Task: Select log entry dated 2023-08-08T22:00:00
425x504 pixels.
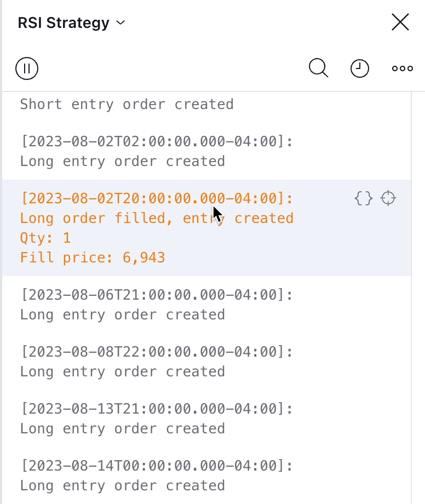Action: coord(206,362)
